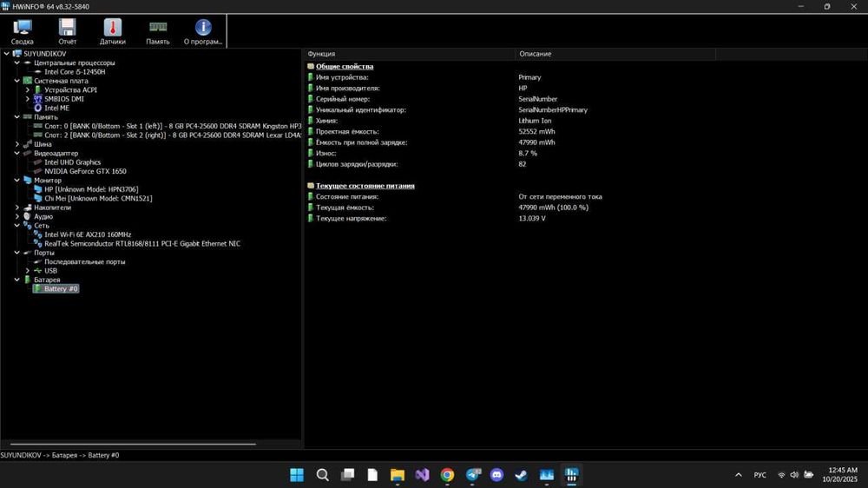Click Текущее состояние питания heading
This screenshot has width=868, height=488.
coord(365,186)
